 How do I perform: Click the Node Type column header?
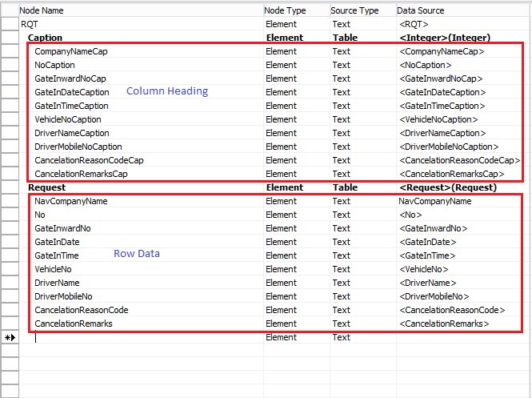[285, 10]
